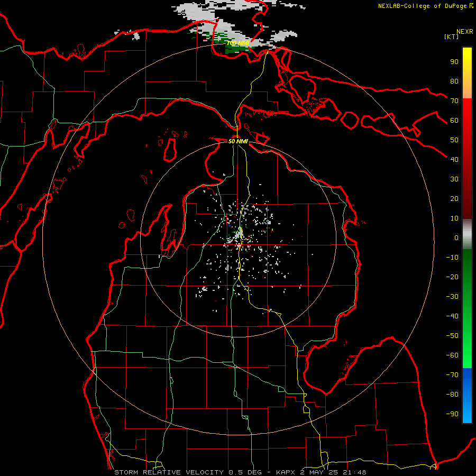The image size is (476, 476).
Task: Pick the blue bottom segment of color bar
Action: pos(467,395)
